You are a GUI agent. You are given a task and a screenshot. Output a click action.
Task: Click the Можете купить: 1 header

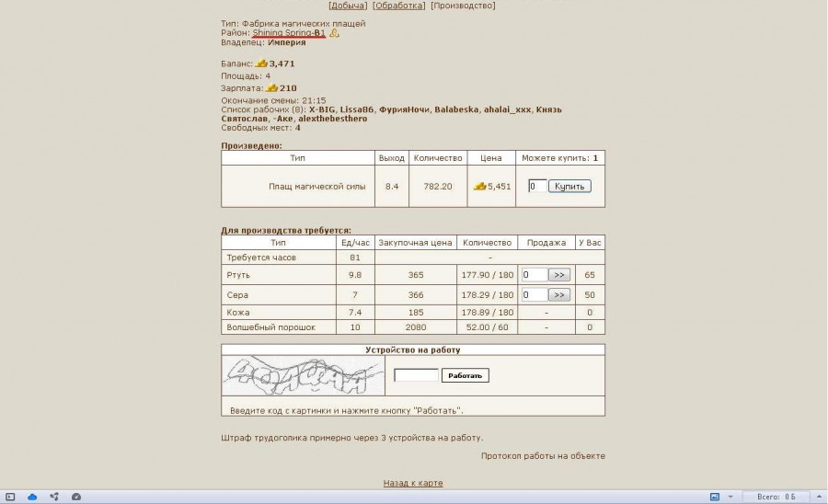(559, 157)
